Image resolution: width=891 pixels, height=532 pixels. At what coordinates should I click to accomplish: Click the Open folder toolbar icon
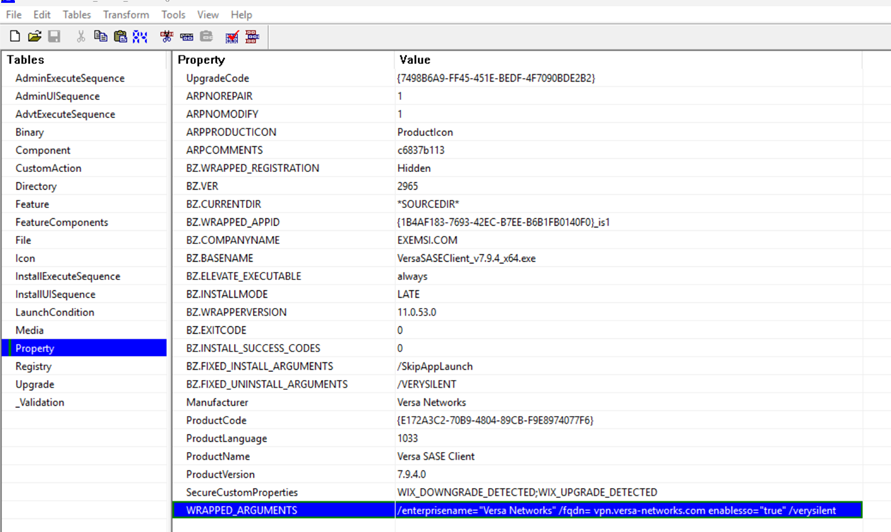(x=35, y=37)
